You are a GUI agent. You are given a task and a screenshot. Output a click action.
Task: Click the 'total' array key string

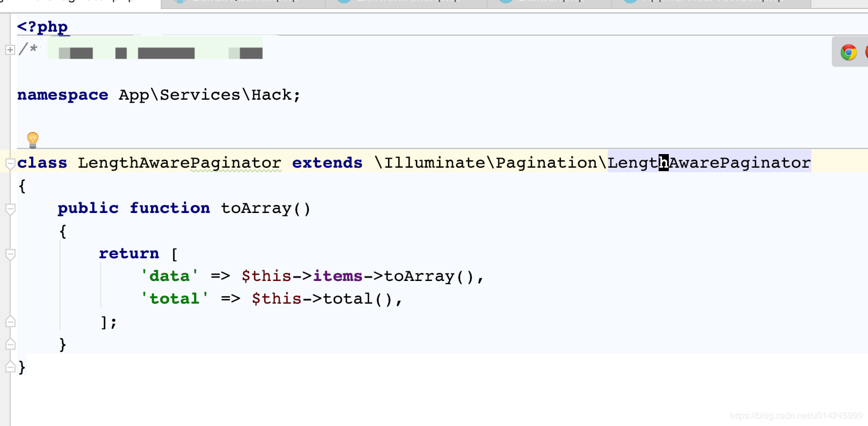click(175, 299)
